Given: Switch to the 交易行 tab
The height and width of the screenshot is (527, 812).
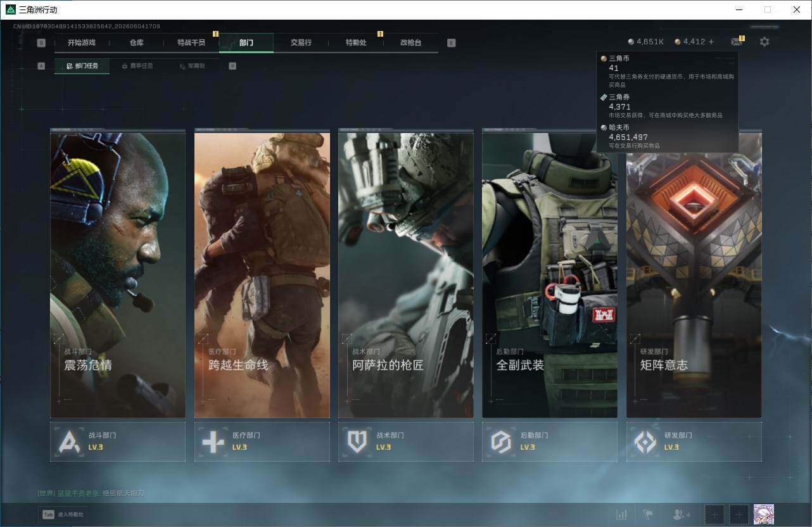Looking at the screenshot, I should pyautogui.click(x=301, y=42).
